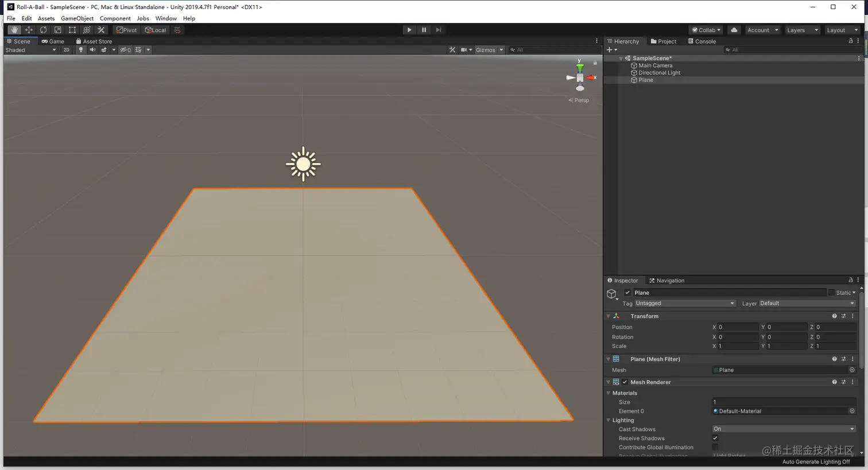Open the Mesh object picker circle
Screen dimensions: 868x470
(852, 370)
